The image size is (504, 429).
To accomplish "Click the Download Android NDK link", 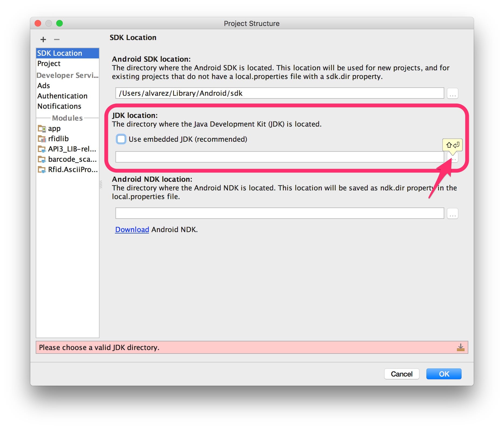I will click(x=132, y=229).
